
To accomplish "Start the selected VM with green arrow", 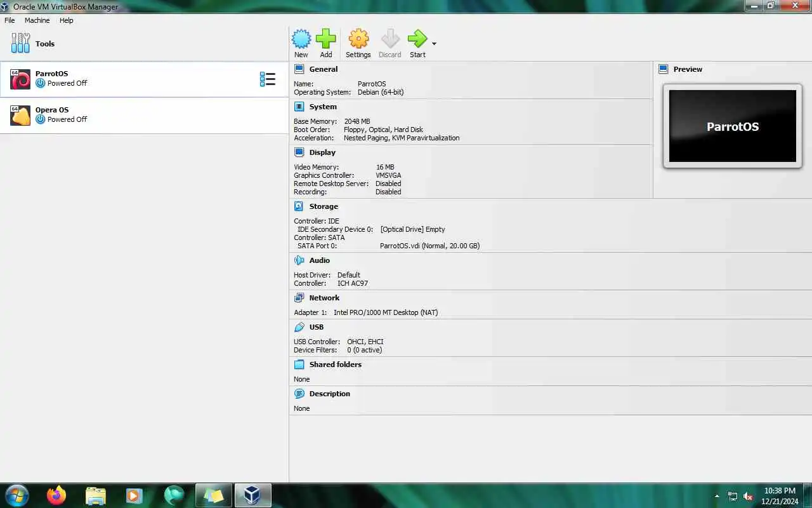I will coord(417,39).
